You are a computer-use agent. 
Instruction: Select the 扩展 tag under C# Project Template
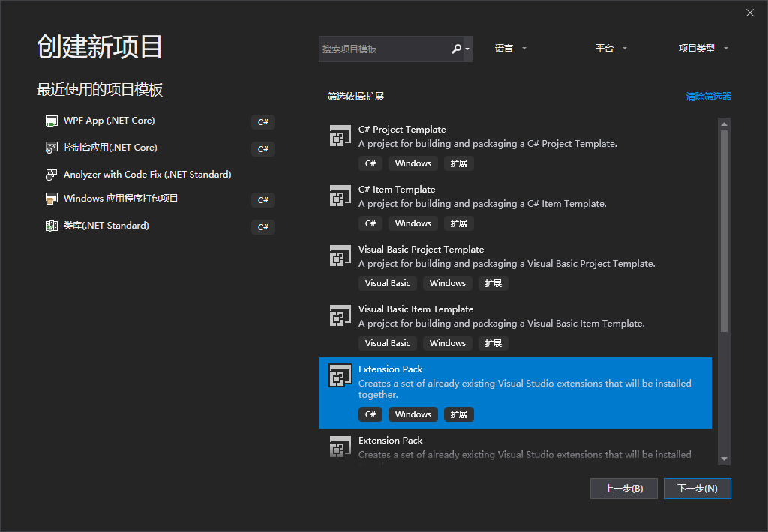458,163
